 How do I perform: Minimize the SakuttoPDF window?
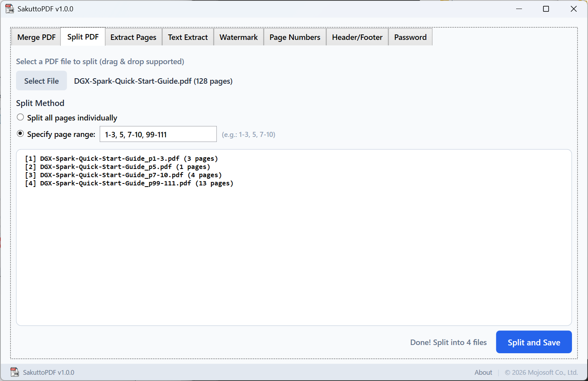click(519, 9)
